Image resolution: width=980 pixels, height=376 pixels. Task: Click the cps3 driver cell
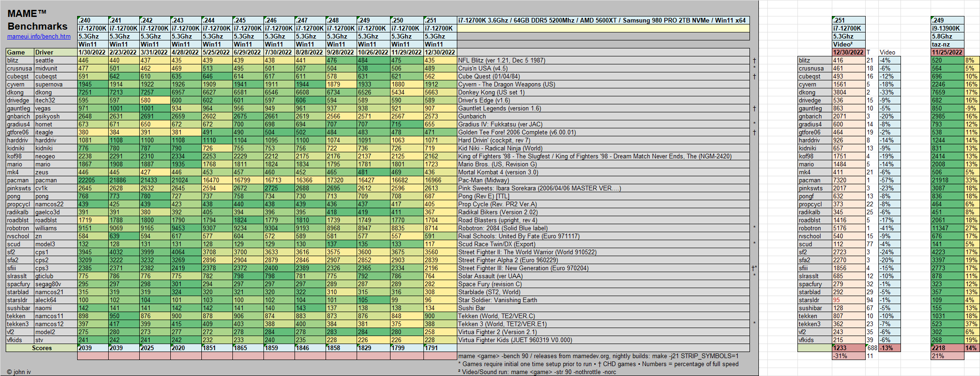[56, 268]
